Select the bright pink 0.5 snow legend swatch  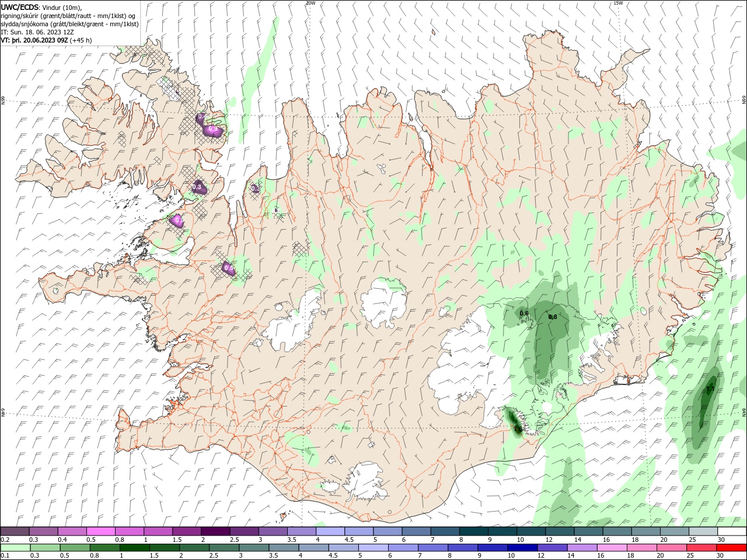point(100,531)
